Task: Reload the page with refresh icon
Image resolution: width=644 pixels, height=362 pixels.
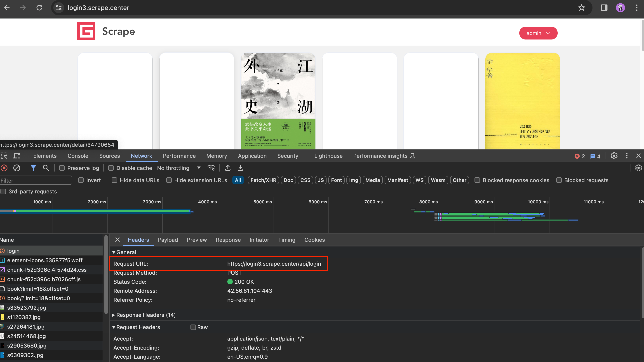Action: [39, 8]
